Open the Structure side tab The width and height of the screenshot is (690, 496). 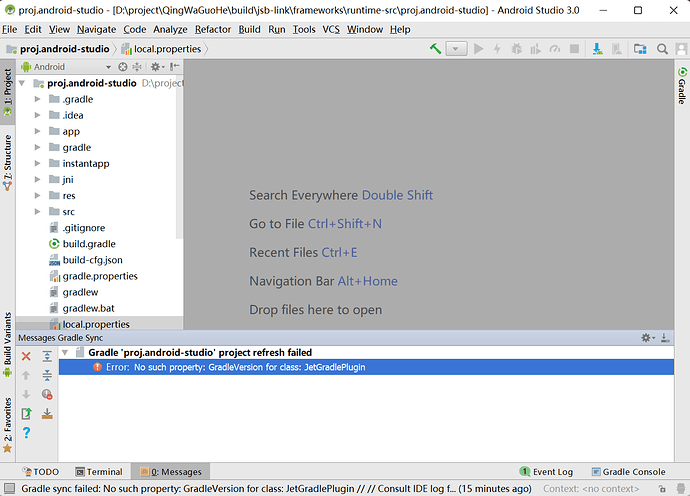7,162
